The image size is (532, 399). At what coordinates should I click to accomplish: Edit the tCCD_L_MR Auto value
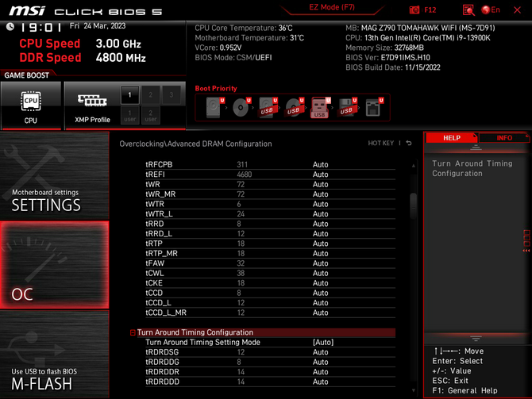click(320, 313)
